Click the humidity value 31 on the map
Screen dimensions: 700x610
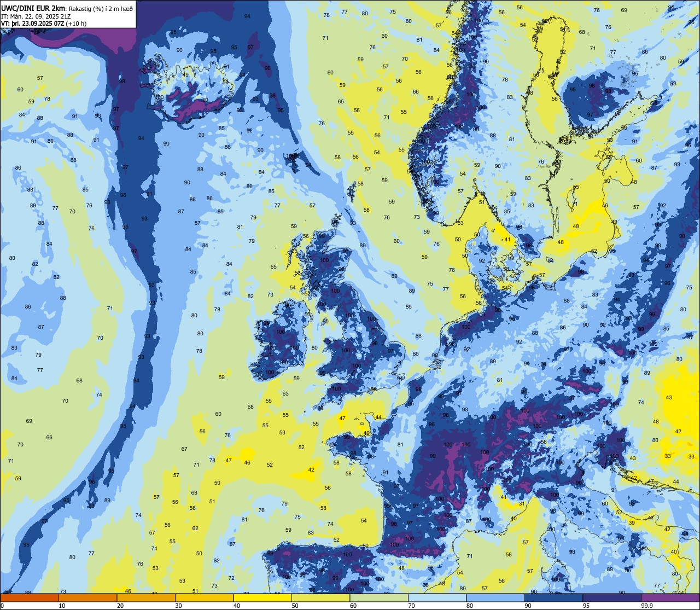click(522, 504)
